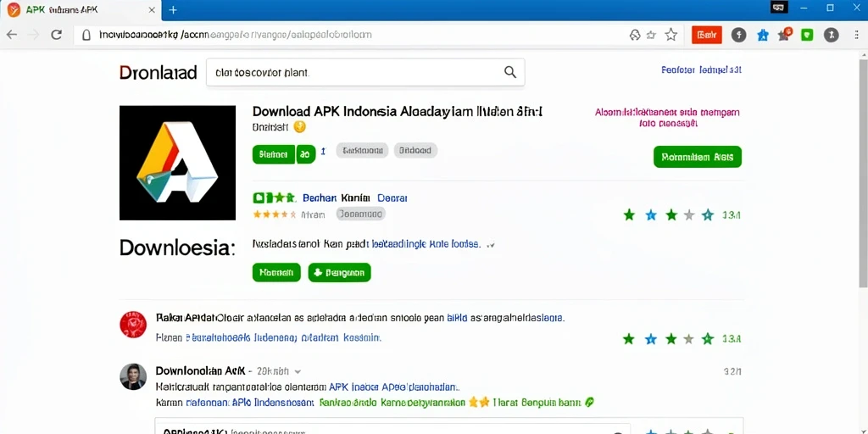Click first green button below description
The height and width of the screenshot is (434, 868).
(276, 272)
